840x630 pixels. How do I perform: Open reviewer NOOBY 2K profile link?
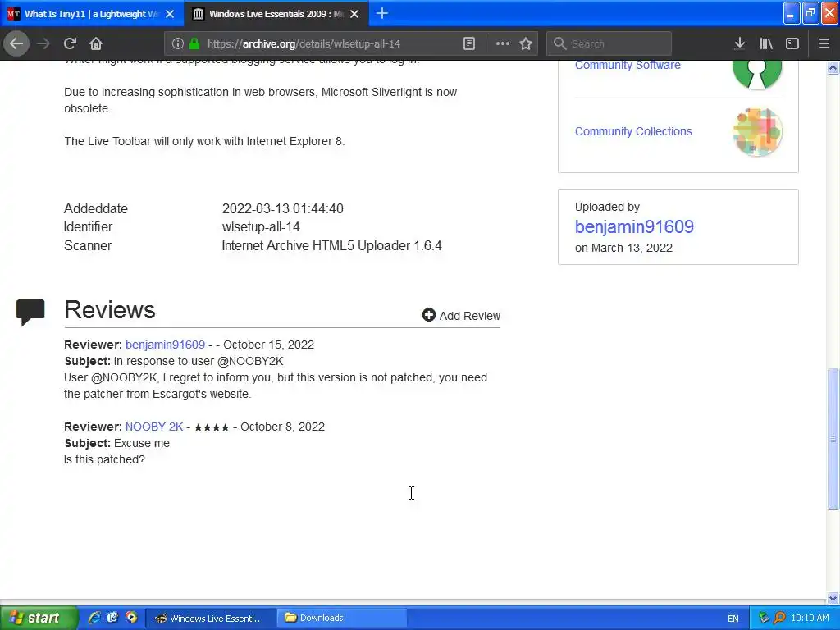tap(154, 427)
